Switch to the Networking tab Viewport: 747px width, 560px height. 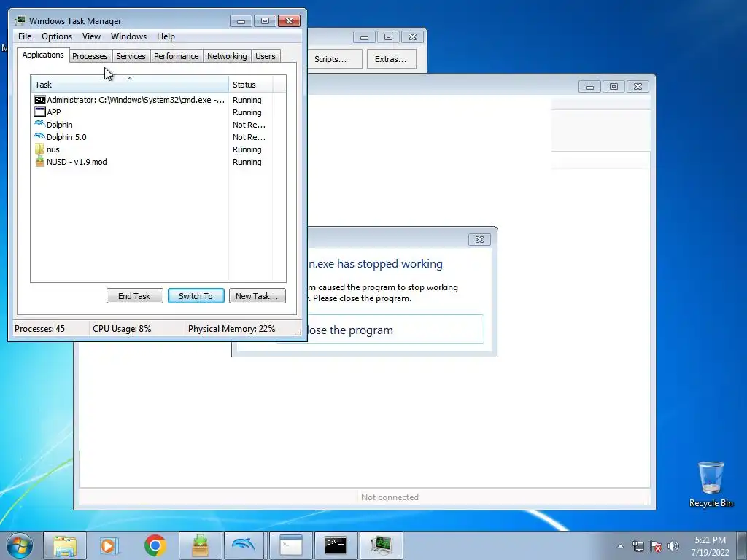click(x=228, y=56)
